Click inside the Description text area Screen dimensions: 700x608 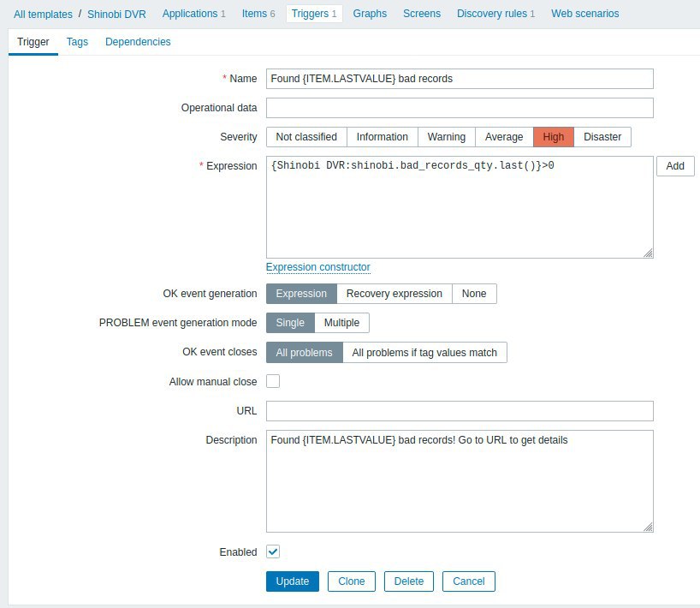pyautogui.click(x=460, y=481)
